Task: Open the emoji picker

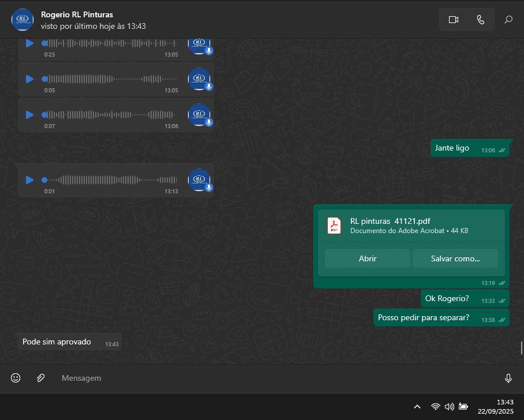Action: 16,378
